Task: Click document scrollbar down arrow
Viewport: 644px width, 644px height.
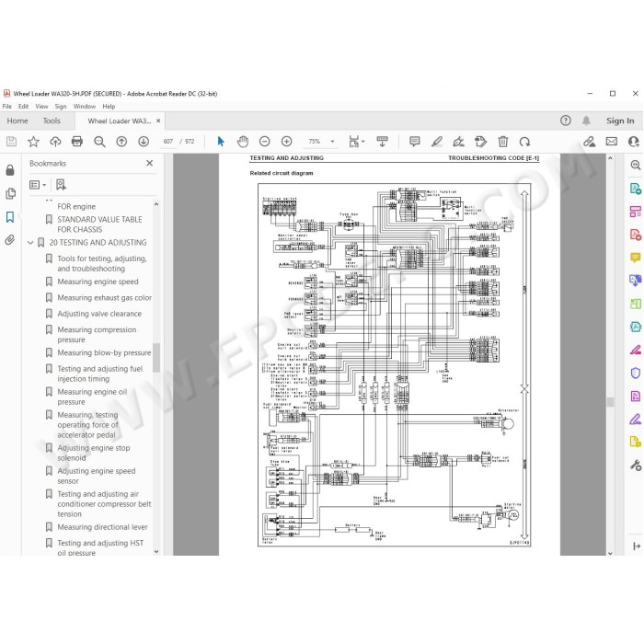Action: click(x=610, y=553)
